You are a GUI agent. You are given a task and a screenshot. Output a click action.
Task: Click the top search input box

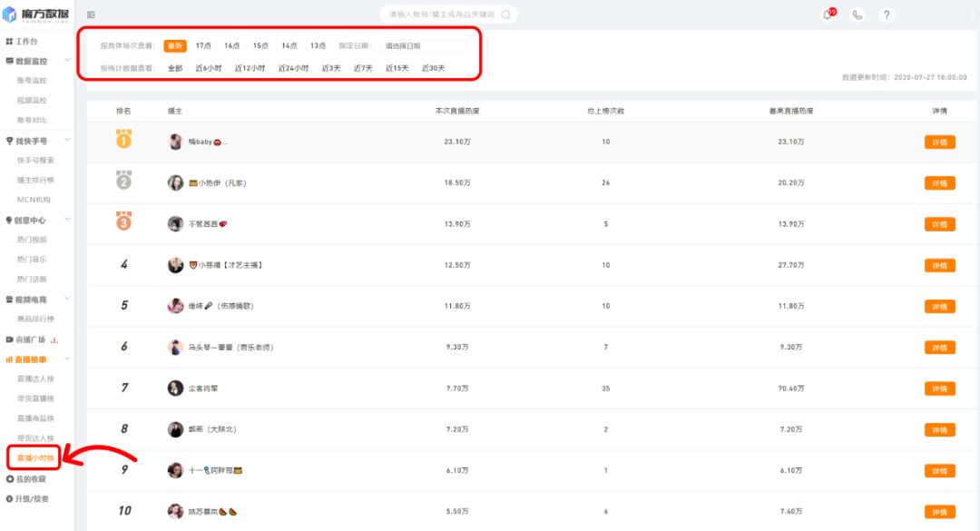coord(440,15)
